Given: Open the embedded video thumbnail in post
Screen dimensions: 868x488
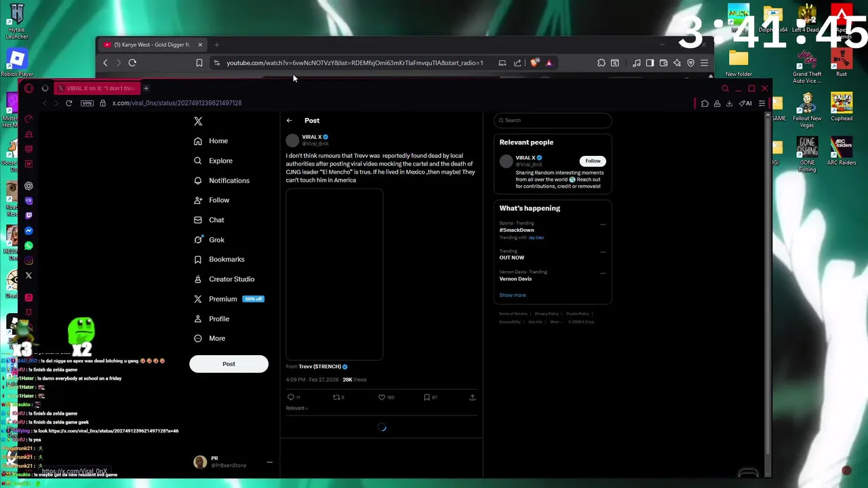Looking at the screenshot, I should point(334,274).
